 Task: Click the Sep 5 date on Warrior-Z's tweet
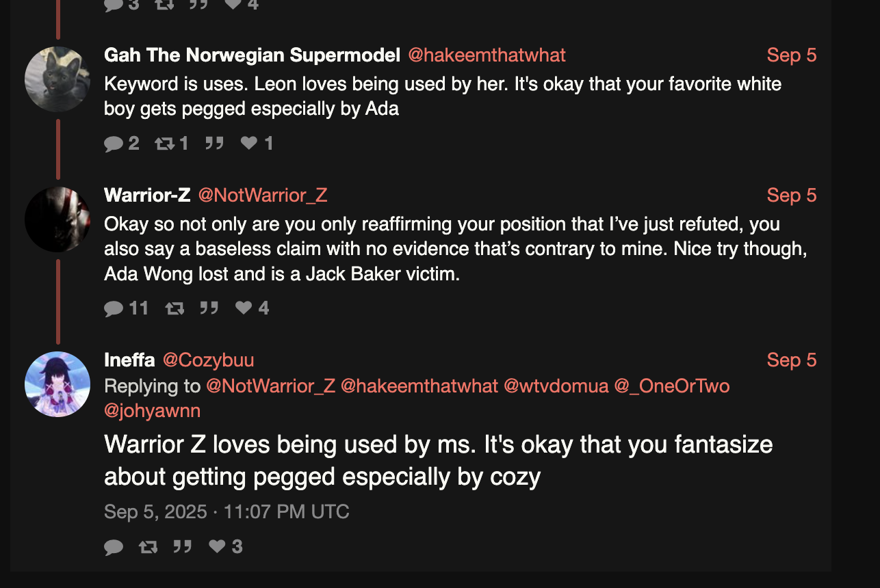click(791, 196)
